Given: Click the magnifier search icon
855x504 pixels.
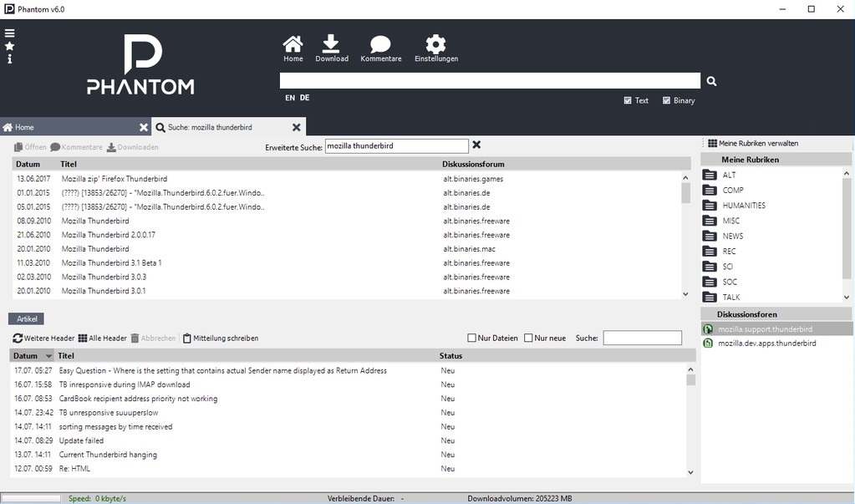Looking at the screenshot, I should [712, 81].
